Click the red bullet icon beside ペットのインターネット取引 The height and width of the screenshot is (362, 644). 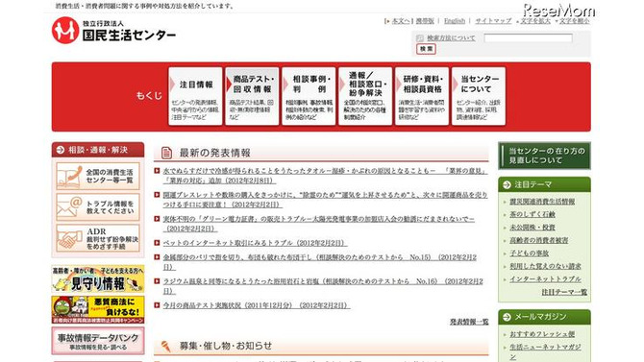(x=157, y=243)
